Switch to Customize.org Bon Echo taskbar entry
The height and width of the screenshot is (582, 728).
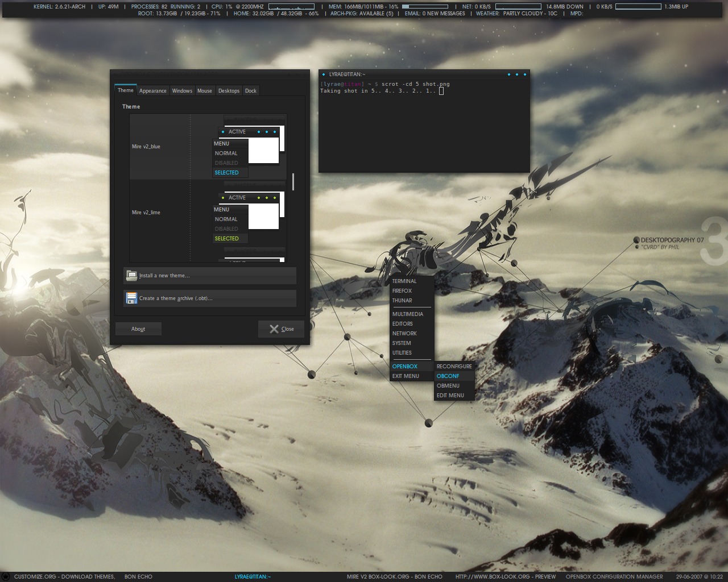83,576
